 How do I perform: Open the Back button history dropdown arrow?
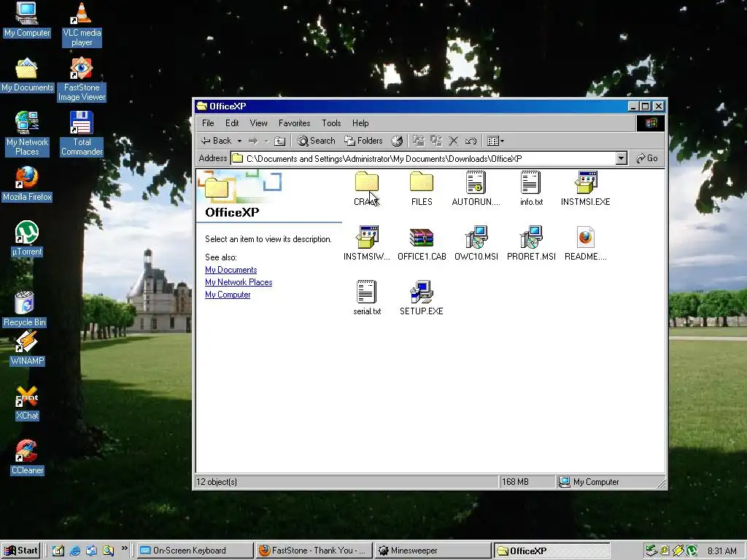(239, 141)
